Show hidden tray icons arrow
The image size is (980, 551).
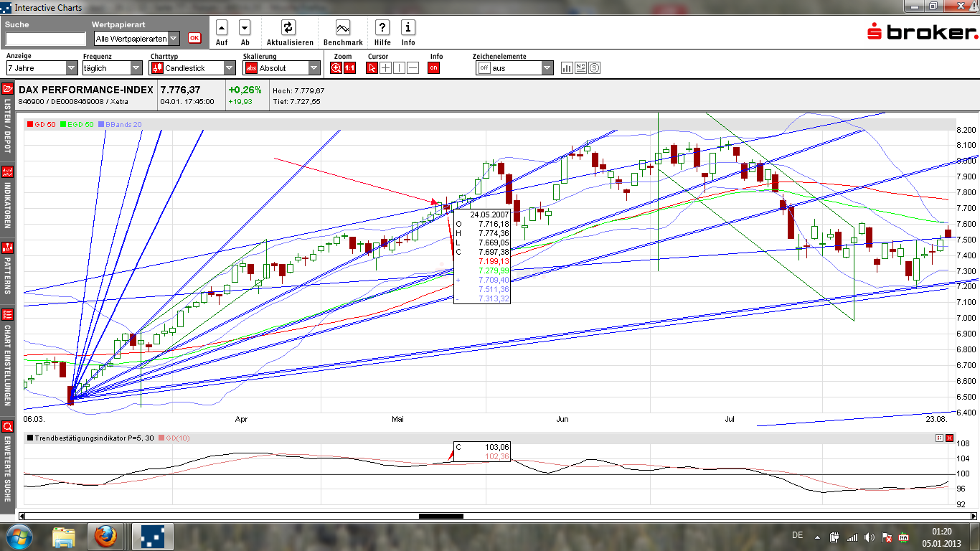coord(816,537)
